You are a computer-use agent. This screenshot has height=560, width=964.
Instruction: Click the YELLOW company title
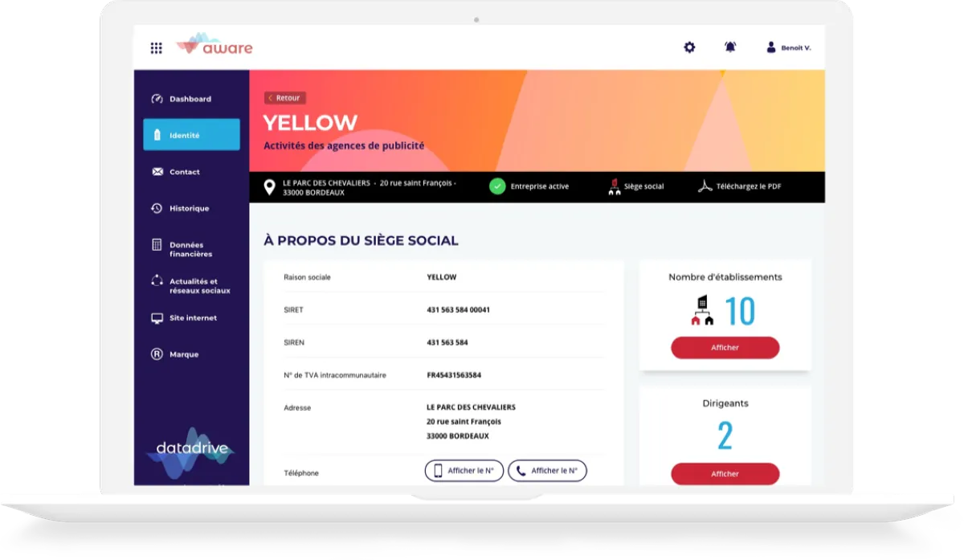(310, 123)
